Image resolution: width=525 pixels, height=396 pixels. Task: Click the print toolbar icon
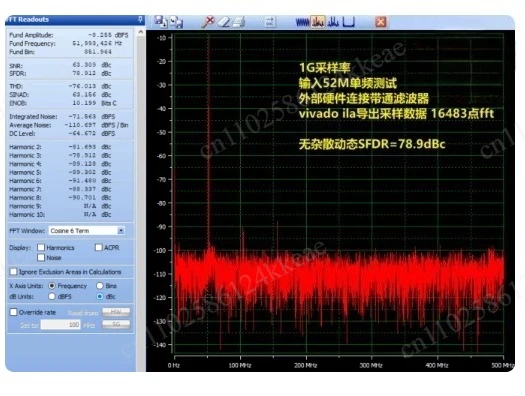click(x=239, y=22)
